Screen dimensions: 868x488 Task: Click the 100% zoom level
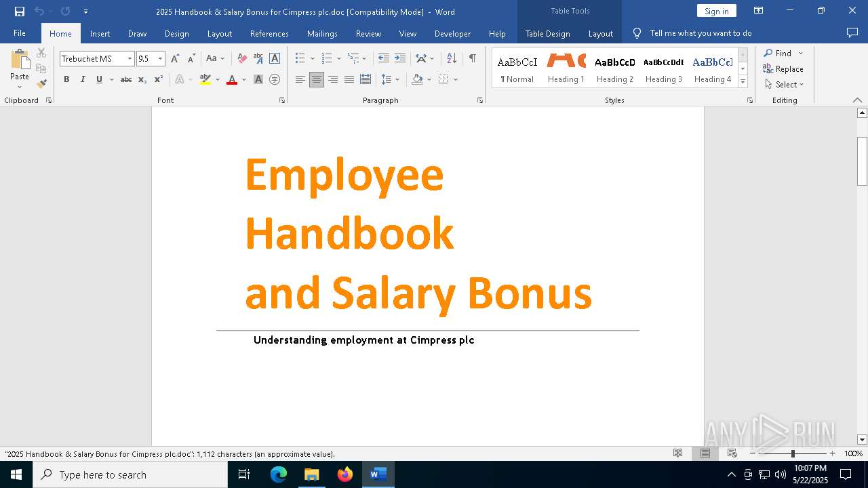click(853, 453)
